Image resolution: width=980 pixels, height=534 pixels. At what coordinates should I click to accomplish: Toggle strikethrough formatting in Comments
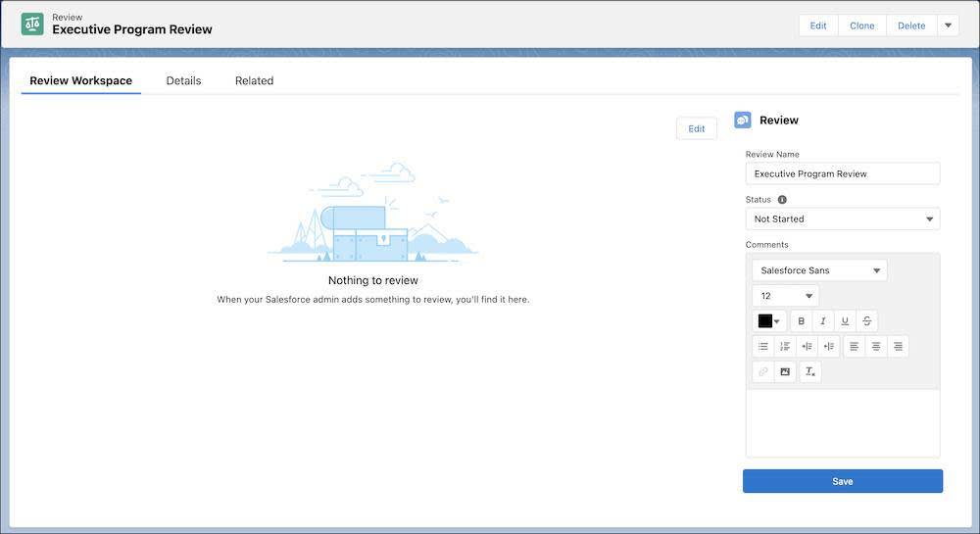[x=867, y=321]
